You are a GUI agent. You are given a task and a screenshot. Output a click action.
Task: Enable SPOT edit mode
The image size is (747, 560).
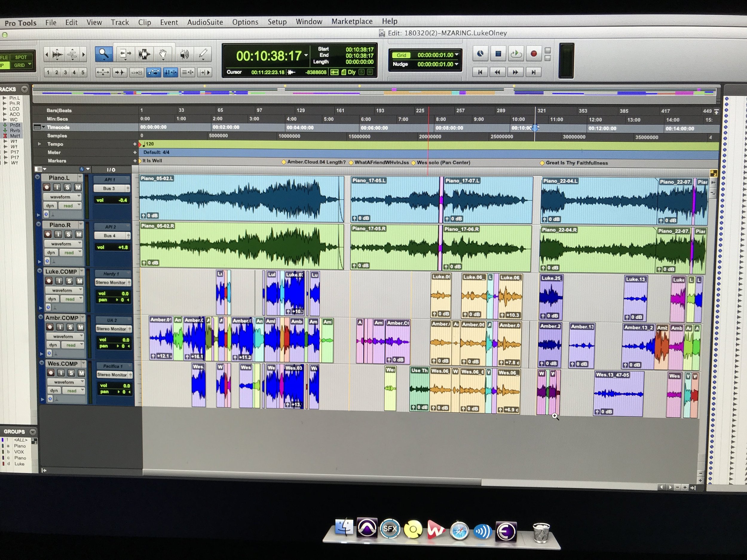coord(21,57)
